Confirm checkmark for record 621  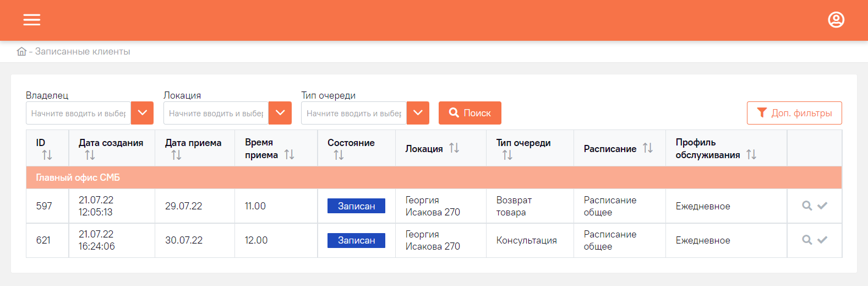click(822, 240)
